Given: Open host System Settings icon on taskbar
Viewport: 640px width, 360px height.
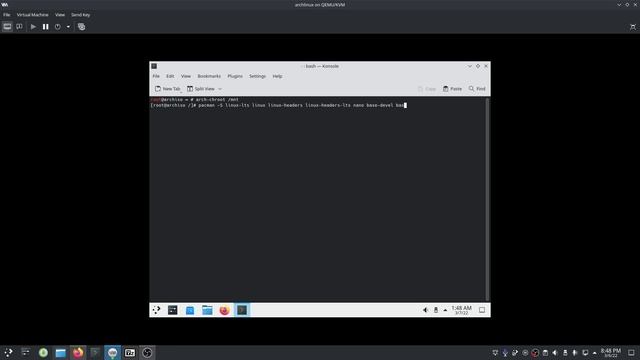Looking at the screenshot, I should [x=25, y=353].
